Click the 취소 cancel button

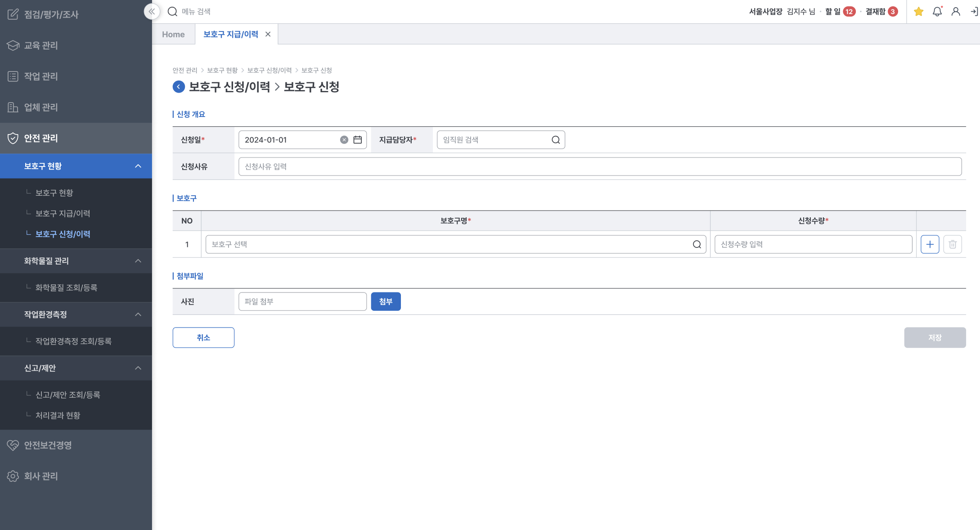click(x=203, y=337)
